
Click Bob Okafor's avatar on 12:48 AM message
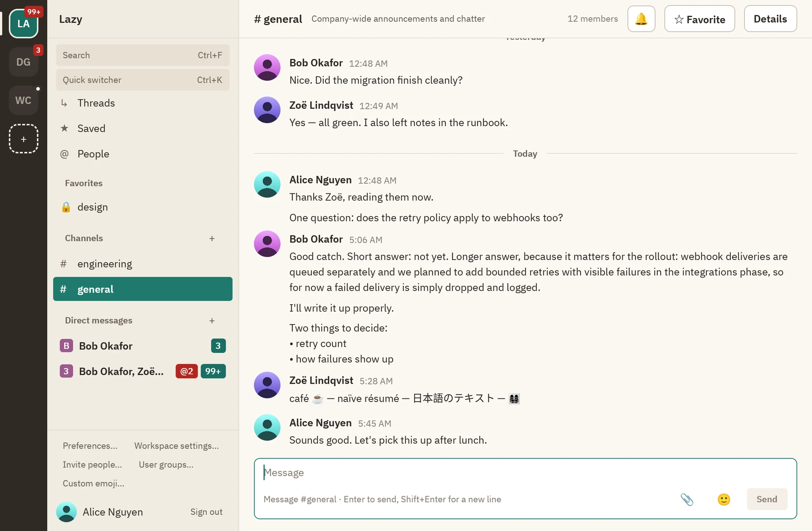(267, 68)
